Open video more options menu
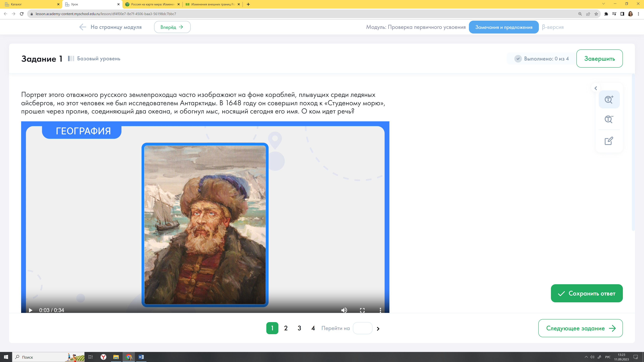Viewport: 644px width, 362px height. pyautogui.click(x=380, y=310)
